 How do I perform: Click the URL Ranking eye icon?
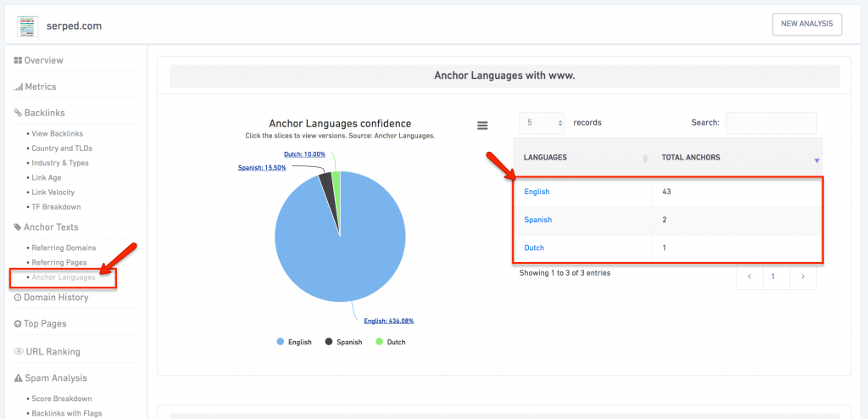coord(19,351)
